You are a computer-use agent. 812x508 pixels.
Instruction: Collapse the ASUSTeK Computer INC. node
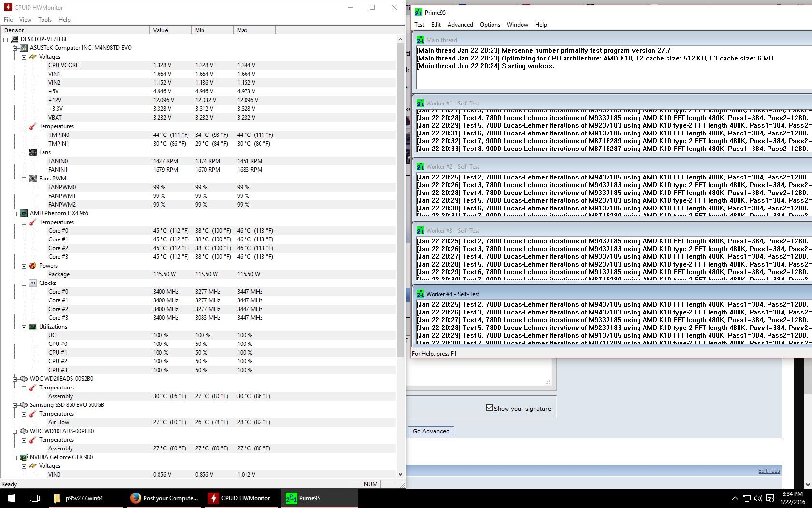pyautogui.click(x=14, y=48)
